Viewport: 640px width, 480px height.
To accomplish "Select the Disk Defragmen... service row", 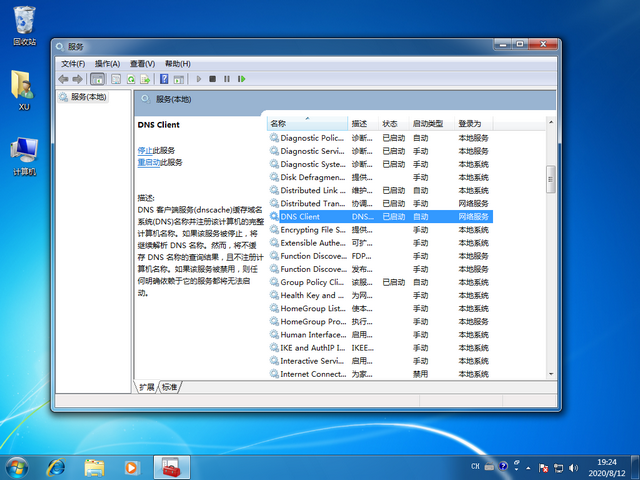I will click(380, 177).
